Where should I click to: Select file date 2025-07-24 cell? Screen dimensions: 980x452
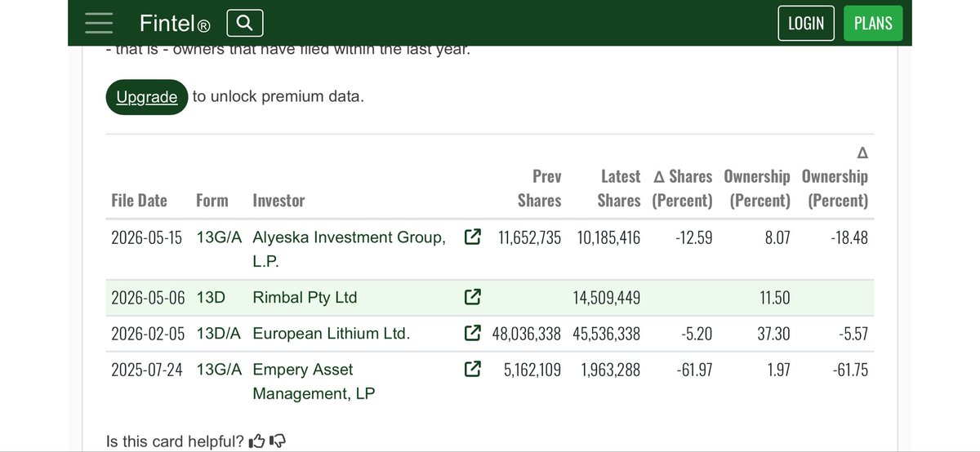click(148, 370)
